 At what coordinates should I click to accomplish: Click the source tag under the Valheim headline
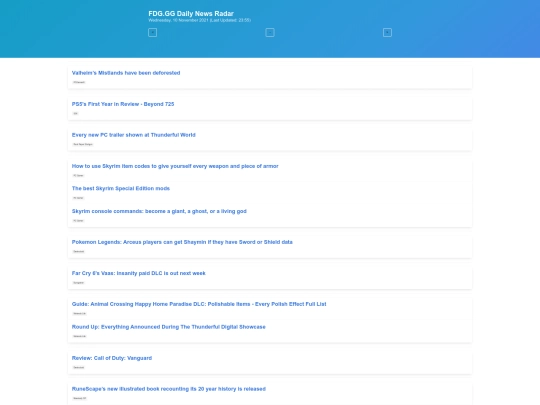tap(79, 82)
